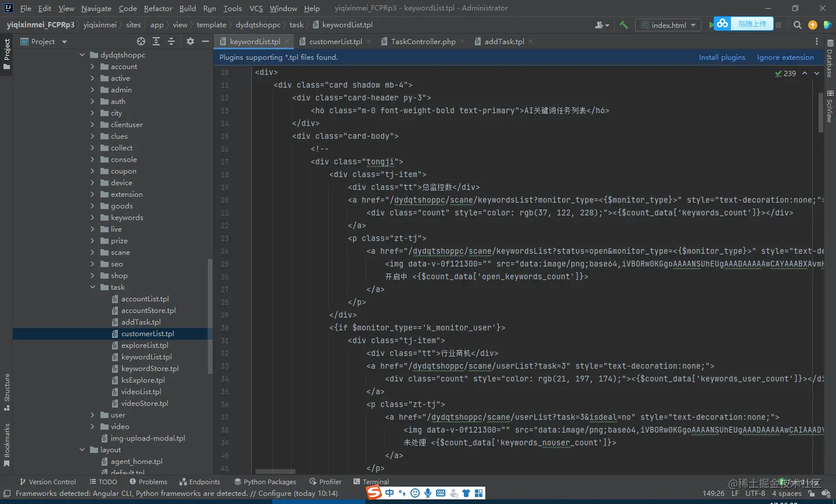836x504 pixels.
Task: Toggle the read-only lock icon in status bar
Action: pos(811,494)
